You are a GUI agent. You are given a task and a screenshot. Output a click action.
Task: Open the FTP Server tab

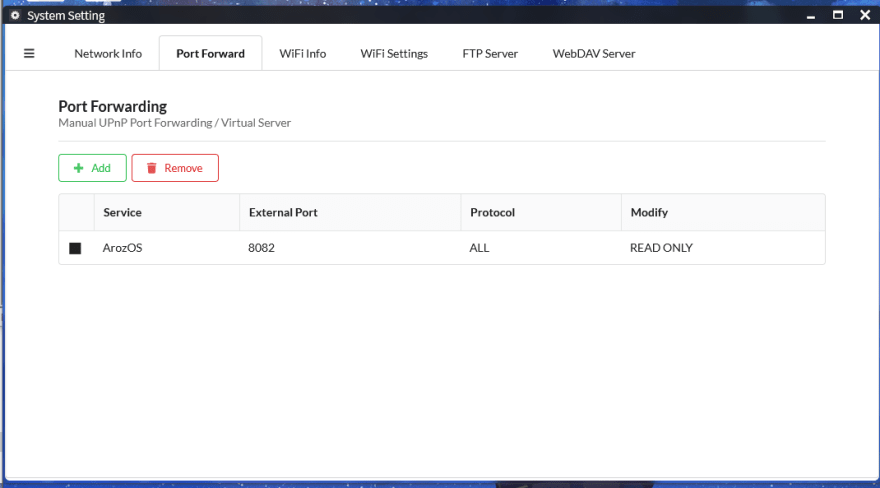pyautogui.click(x=490, y=53)
